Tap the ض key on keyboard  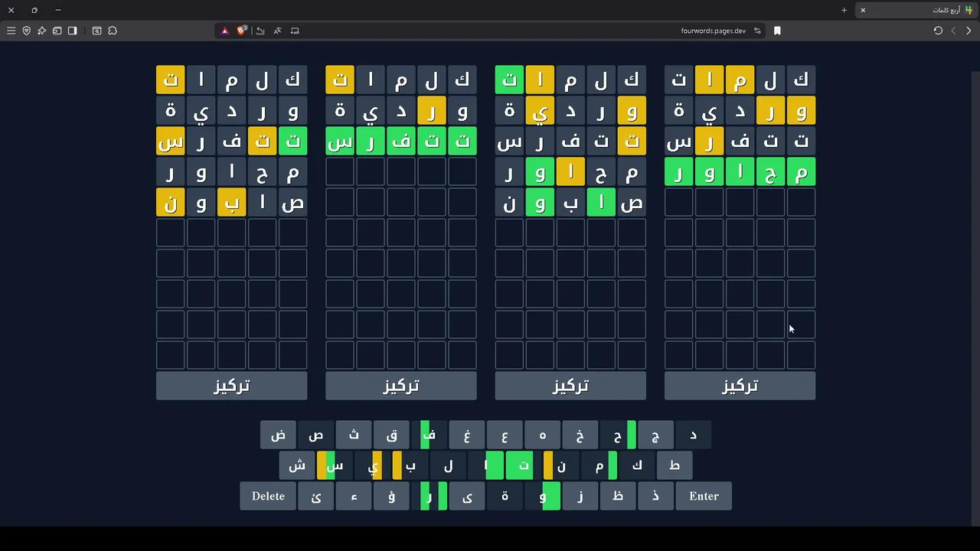coord(278,435)
